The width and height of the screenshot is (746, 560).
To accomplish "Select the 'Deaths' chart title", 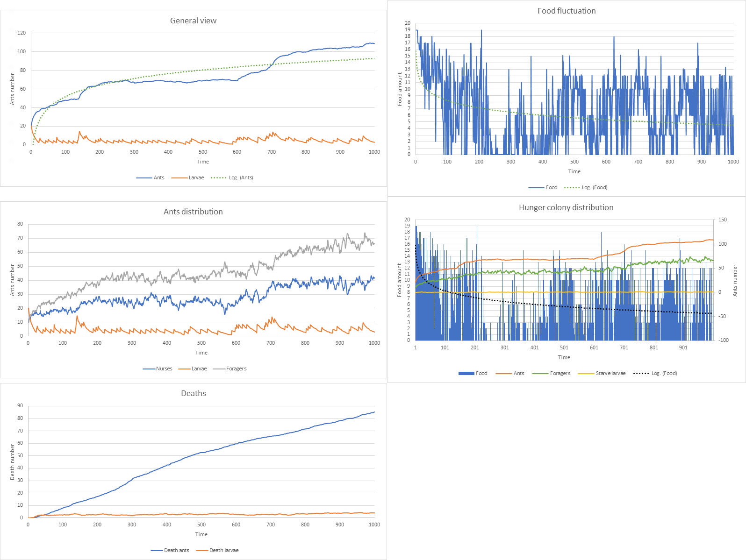I will click(194, 393).
